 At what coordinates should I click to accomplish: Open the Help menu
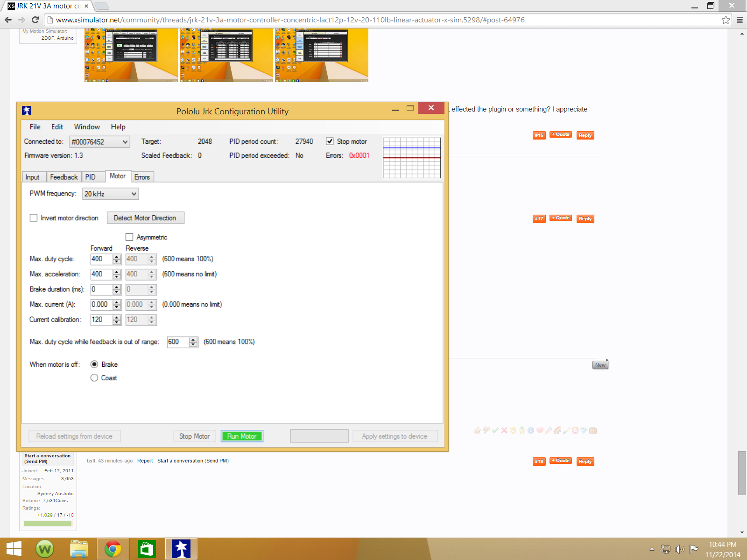[x=118, y=127]
